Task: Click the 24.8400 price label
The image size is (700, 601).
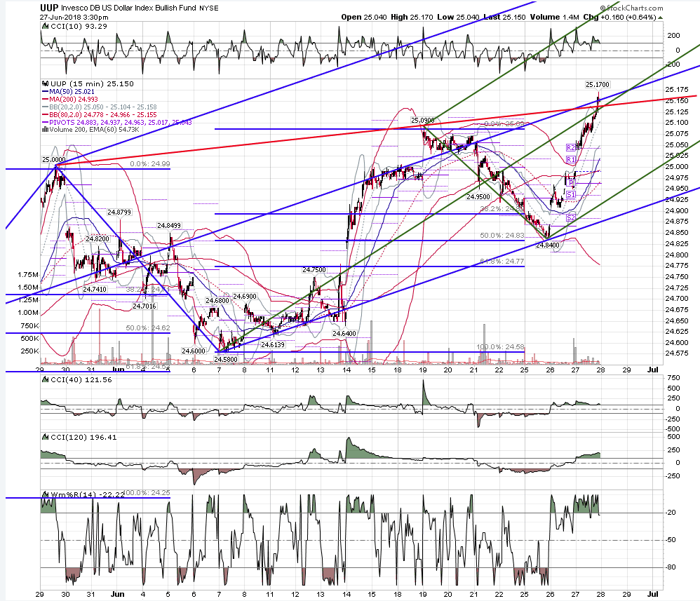Action: click(x=547, y=245)
